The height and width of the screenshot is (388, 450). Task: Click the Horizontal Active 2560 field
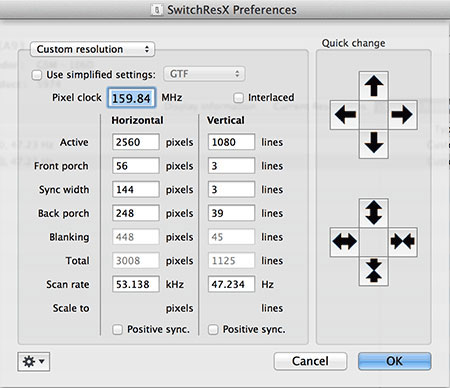[136, 142]
